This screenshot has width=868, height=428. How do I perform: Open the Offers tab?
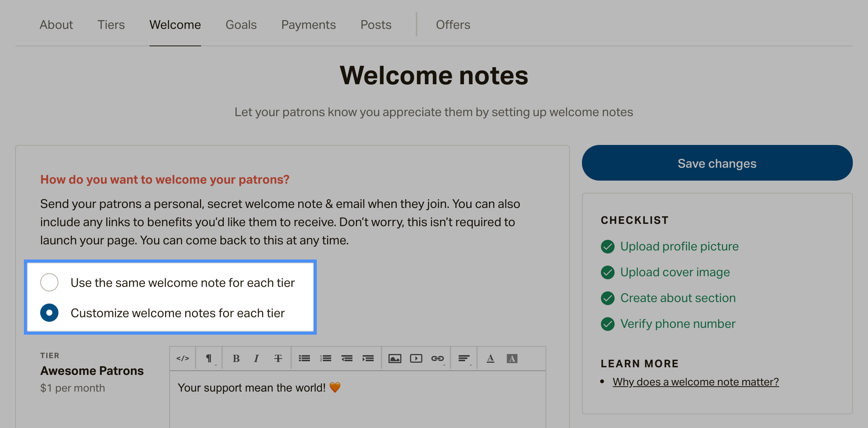coord(453,25)
